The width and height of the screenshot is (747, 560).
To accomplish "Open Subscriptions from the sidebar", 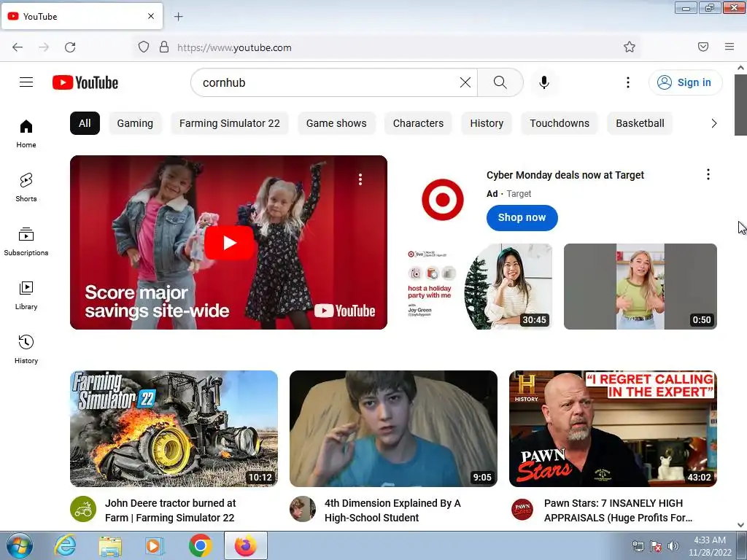I will (x=26, y=242).
